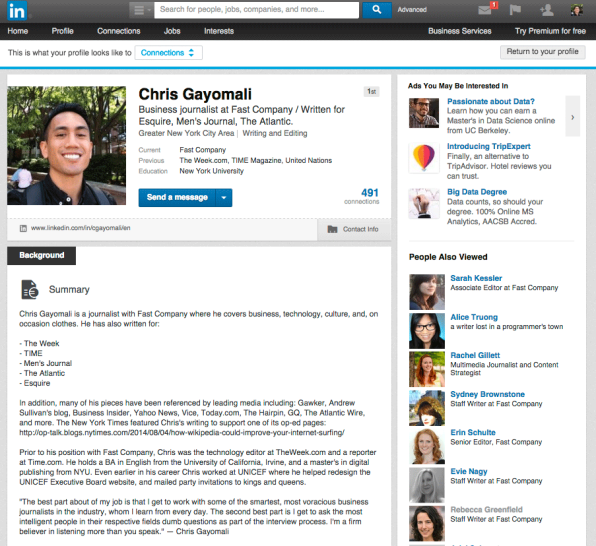Click the 'People Also Viewed' heading
The image size is (596, 546).
click(448, 257)
